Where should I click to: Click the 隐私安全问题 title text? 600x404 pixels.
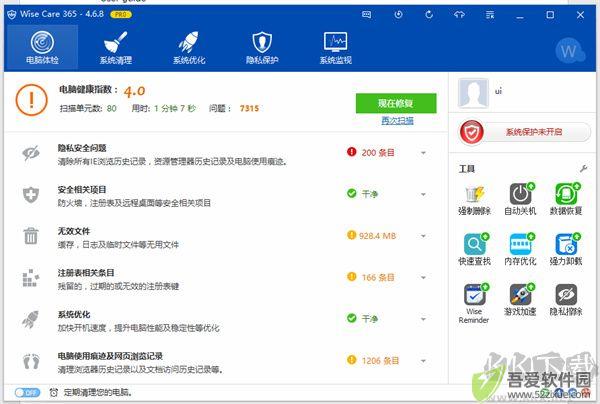pos(82,148)
